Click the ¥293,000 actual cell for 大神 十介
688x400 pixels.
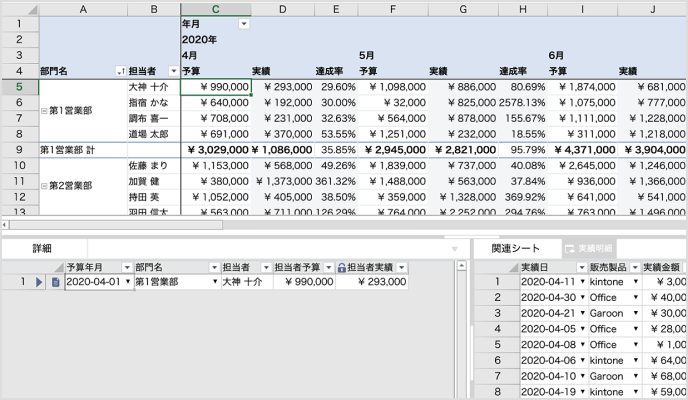[283, 87]
